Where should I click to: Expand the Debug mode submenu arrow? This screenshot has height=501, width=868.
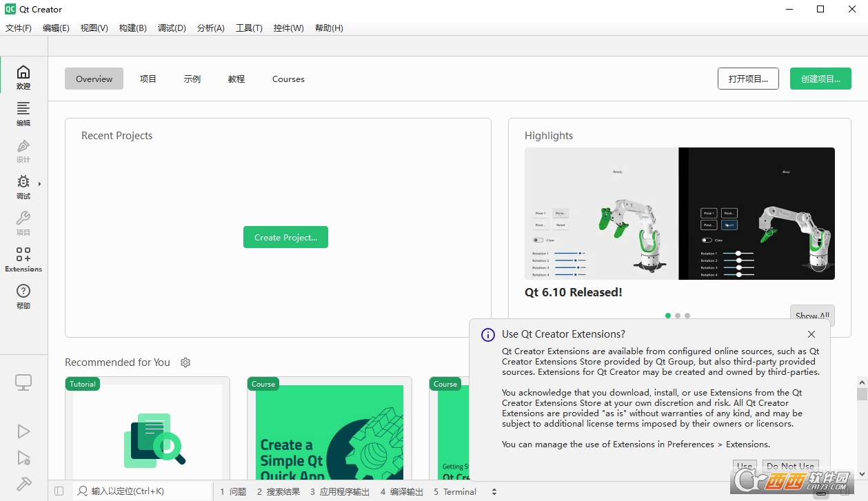(39, 184)
